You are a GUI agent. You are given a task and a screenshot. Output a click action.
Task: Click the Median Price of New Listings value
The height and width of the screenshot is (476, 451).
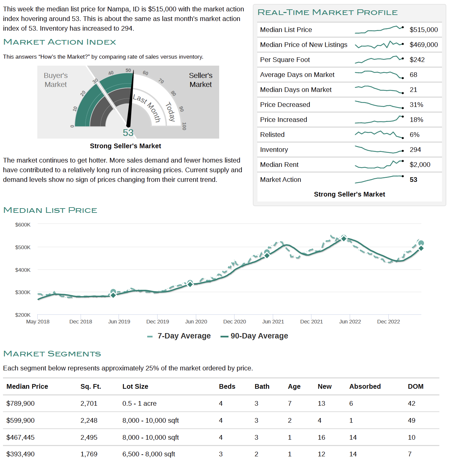click(x=424, y=45)
